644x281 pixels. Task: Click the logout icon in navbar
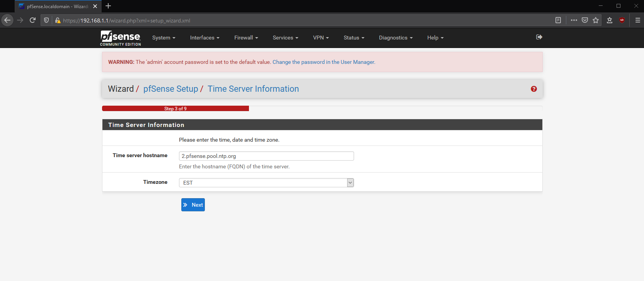point(539,37)
